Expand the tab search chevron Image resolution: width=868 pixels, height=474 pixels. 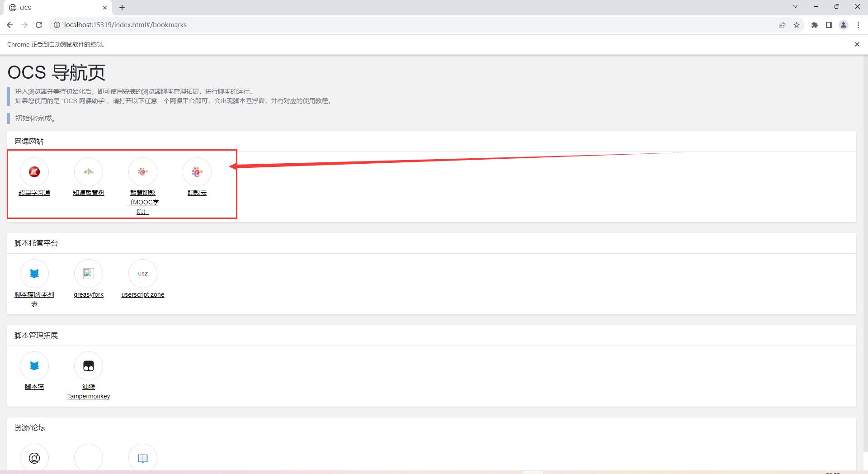coord(795,7)
